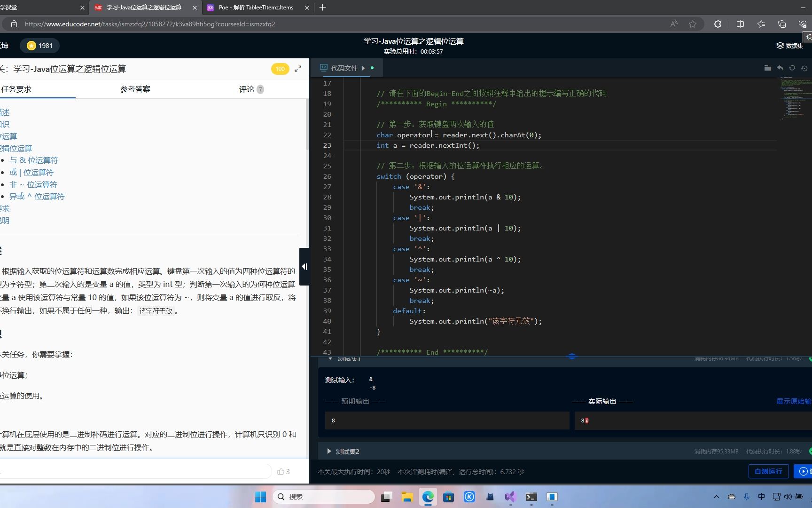Open browser collections icon
This screenshot has height=508, width=812.
point(782,24)
